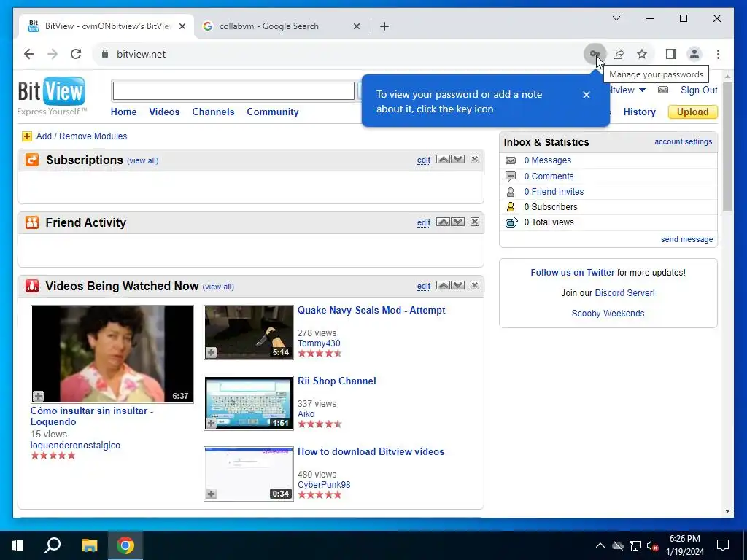Move Subscriptions module up
The height and width of the screenshot is (560, 747).
click(x=443, y=159)
